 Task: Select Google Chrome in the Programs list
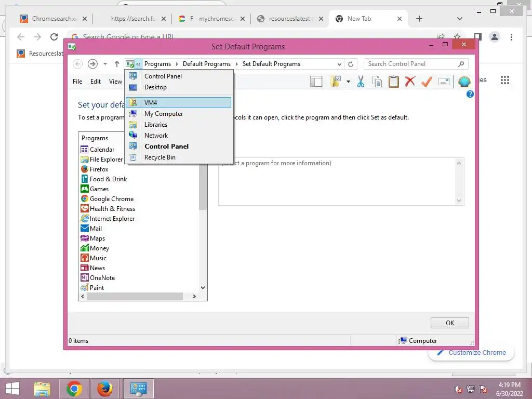107,198
